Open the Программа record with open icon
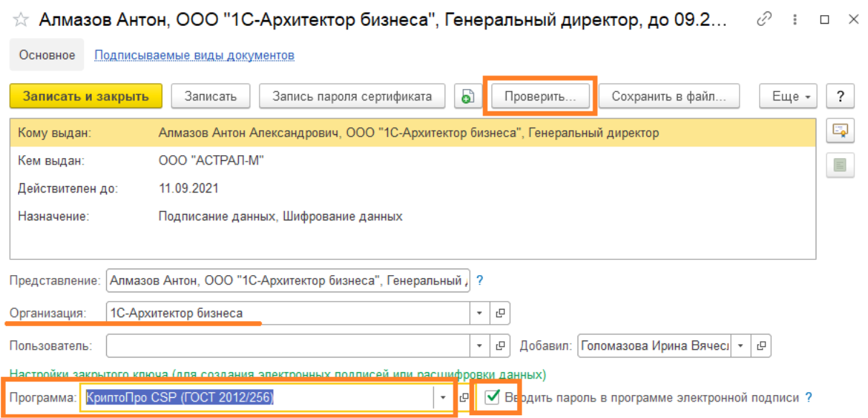 (464, 397)
